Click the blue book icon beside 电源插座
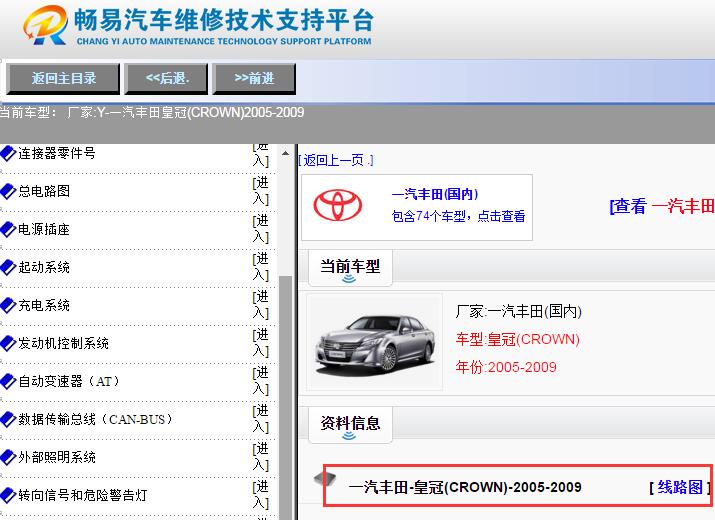The width and height of the screenshot is (715, 520). point(8,229)
